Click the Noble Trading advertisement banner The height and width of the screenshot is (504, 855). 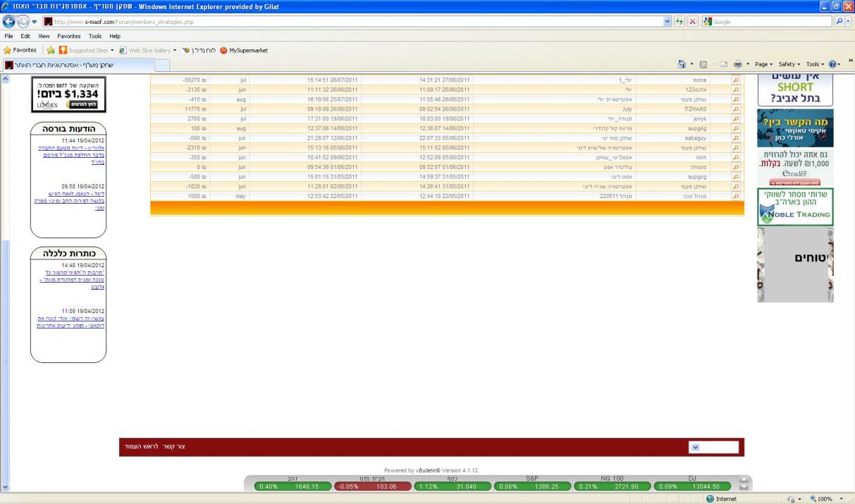pos(795,207)
